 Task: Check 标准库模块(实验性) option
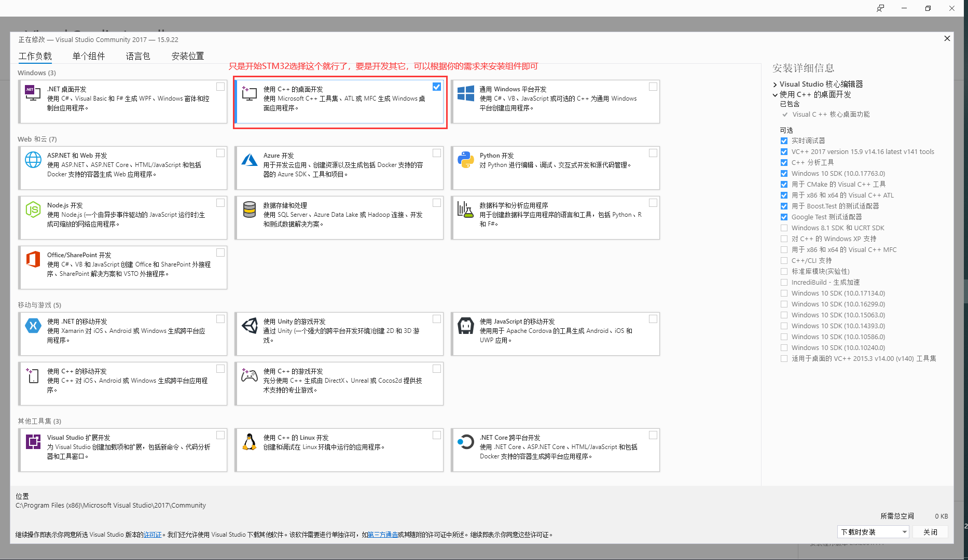coord(784,272)
